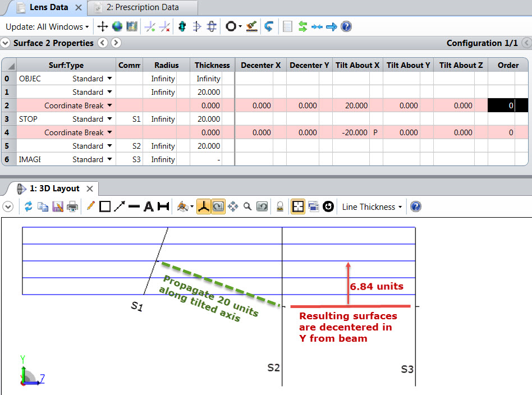Click the zoom magnifier icon in layout toolbar

(247, 206)
